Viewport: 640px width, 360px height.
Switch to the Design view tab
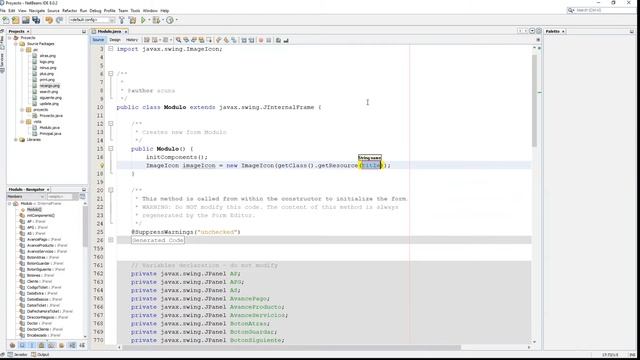coord(115,40)
